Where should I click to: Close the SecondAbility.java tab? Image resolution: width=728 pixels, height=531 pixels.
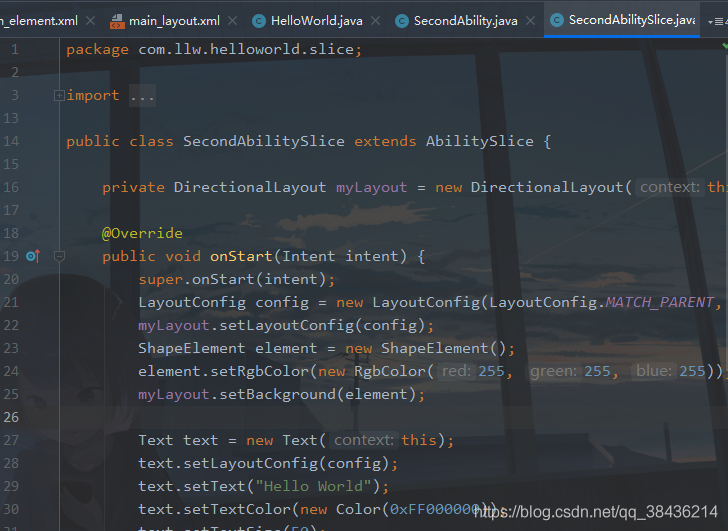531,21
